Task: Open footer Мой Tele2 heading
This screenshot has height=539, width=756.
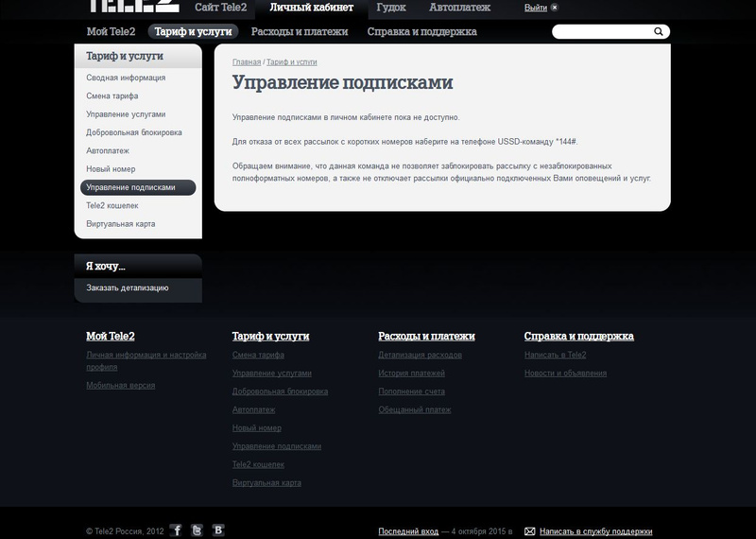Action: point(111,337)
